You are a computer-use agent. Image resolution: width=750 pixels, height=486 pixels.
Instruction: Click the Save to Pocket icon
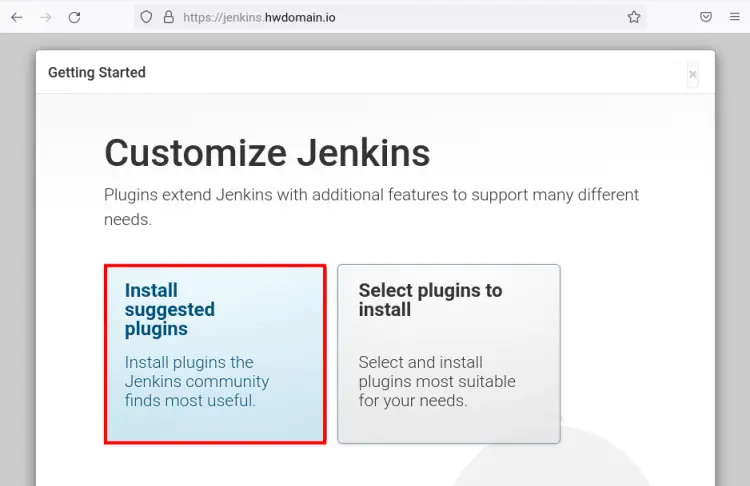706,17
